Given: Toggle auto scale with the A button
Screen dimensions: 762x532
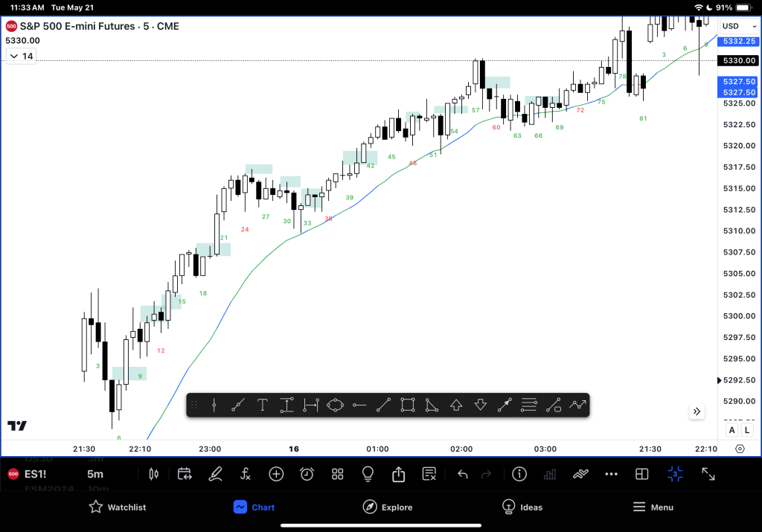Looking at the screenshot, I should [x=731, y=430].
